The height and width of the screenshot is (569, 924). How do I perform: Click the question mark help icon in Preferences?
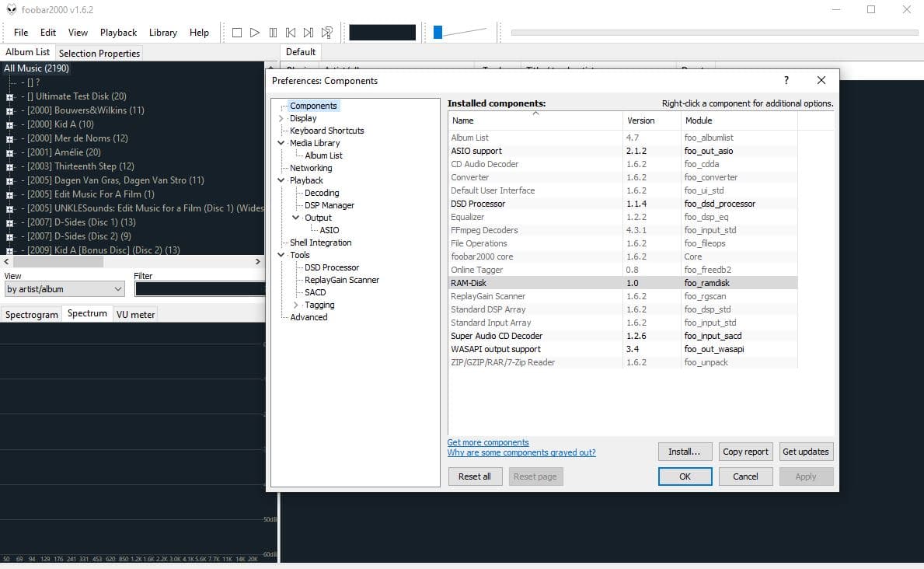[786, 80]
